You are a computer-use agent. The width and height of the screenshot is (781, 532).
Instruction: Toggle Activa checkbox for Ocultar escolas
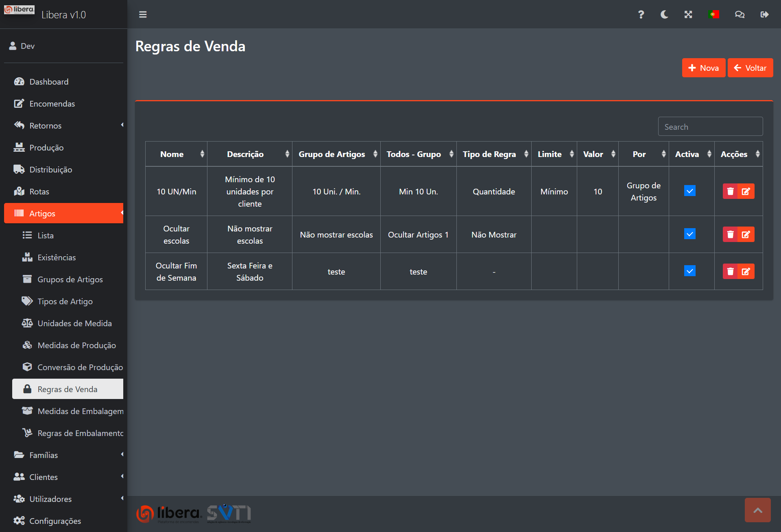click(x=690, y=234)
